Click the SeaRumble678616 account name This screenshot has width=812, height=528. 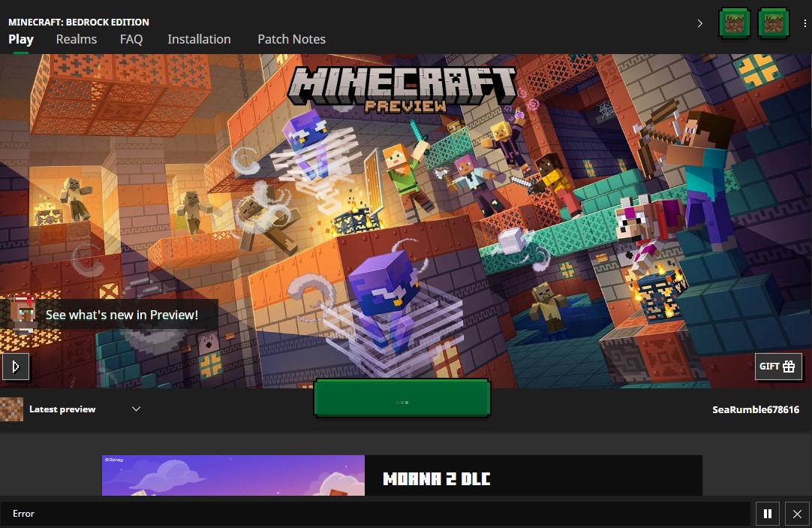click(756, 410)
